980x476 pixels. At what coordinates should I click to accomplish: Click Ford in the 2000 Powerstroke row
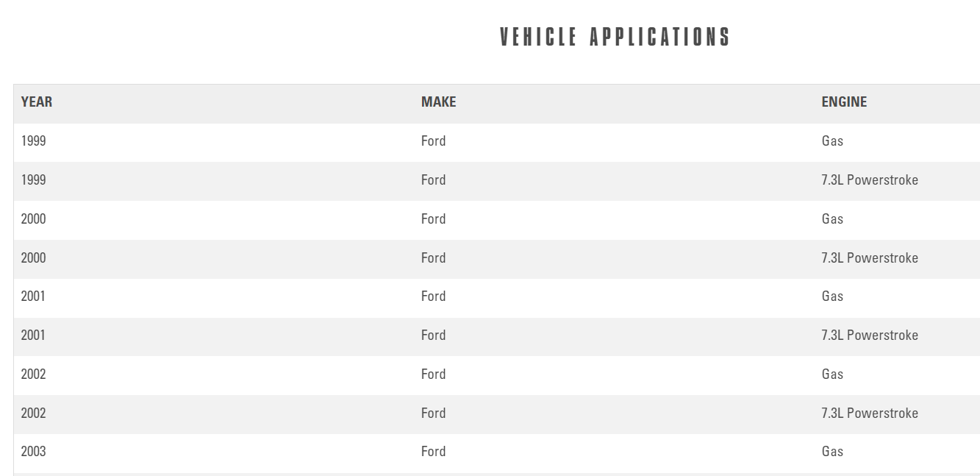[433, 258]
